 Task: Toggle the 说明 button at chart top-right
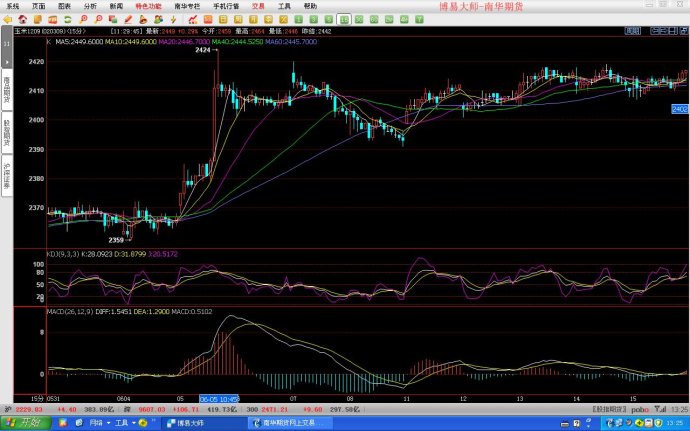pos(631,32)
